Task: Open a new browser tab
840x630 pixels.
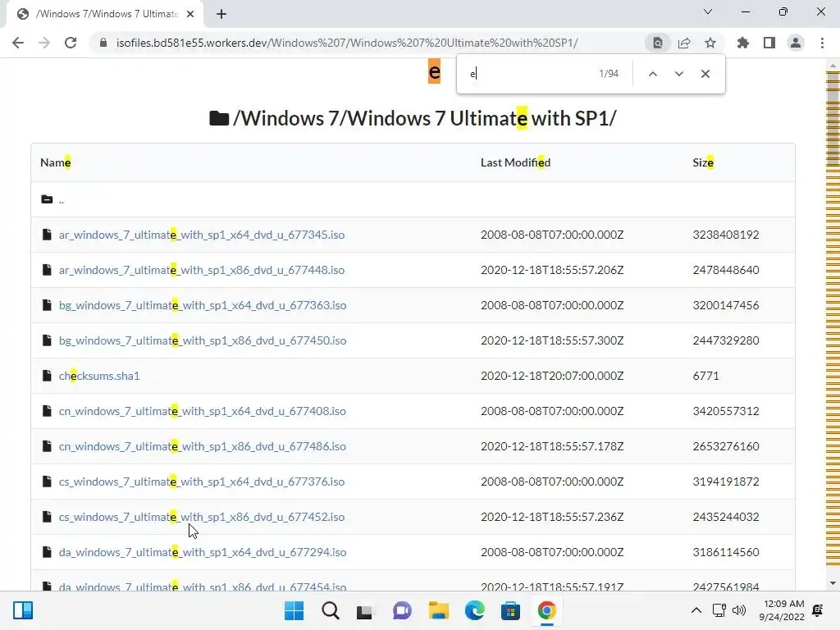Action: click(x=221, y=14)
